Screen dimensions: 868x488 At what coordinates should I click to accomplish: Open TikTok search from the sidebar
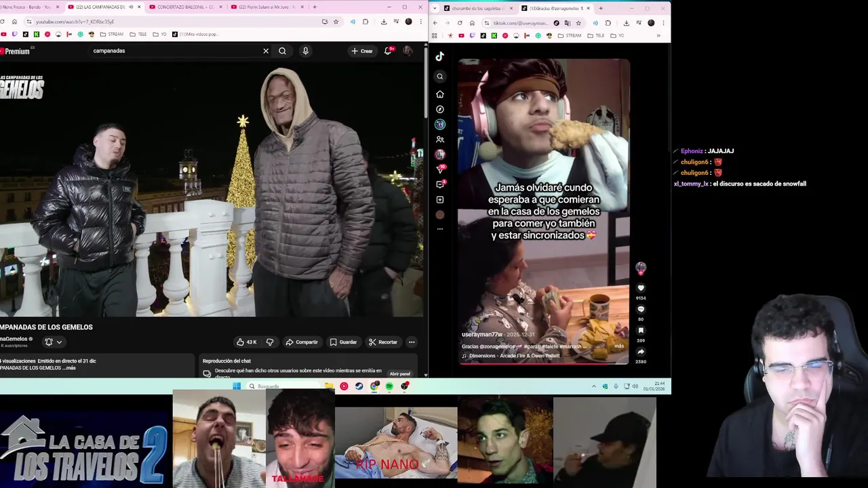click(x=440, y=77)
